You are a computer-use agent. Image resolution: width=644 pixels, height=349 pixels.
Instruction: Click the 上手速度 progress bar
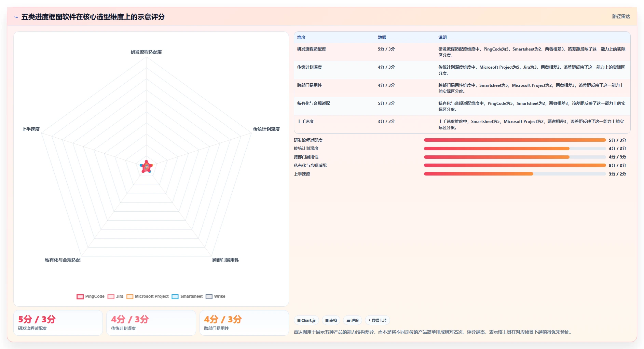point(515,174)
